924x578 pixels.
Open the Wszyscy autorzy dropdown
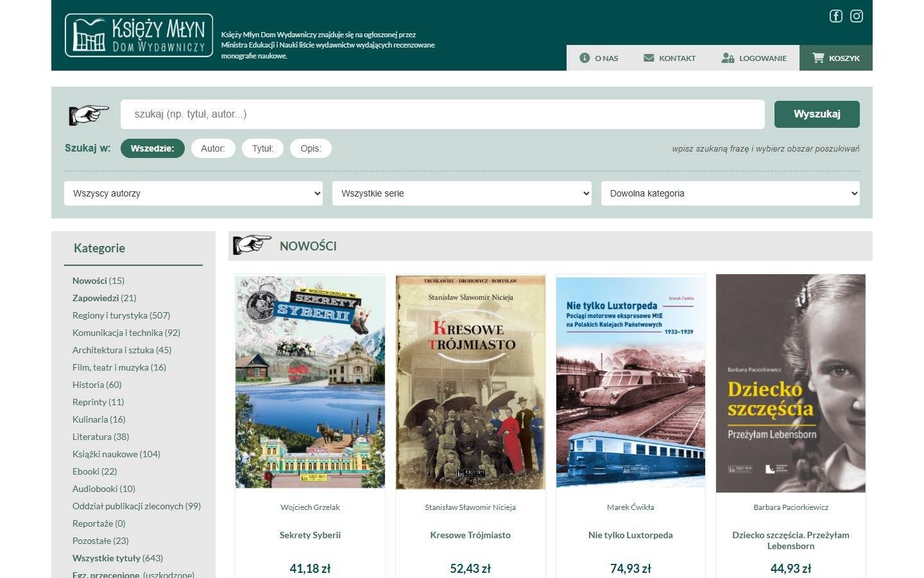[193, 193]
